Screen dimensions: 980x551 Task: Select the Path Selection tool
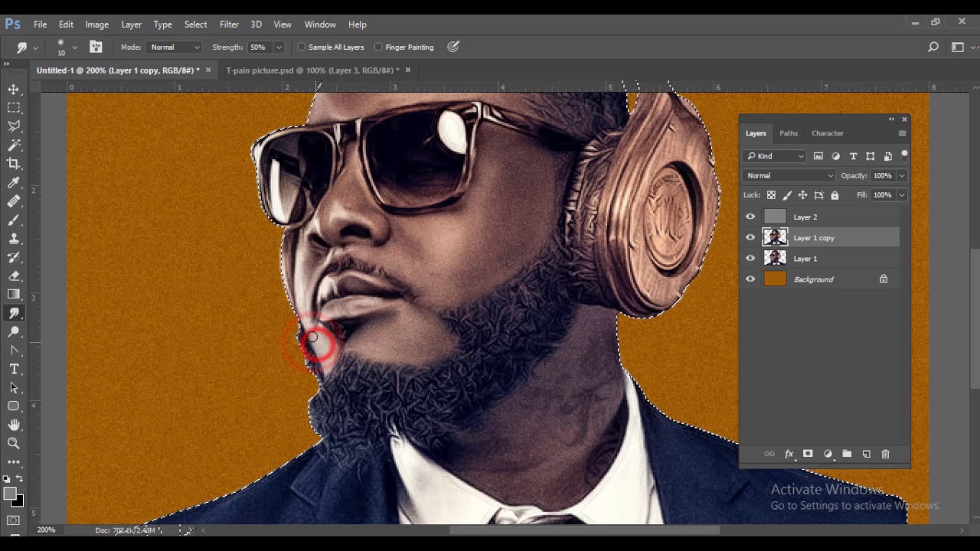coord(14,388)
